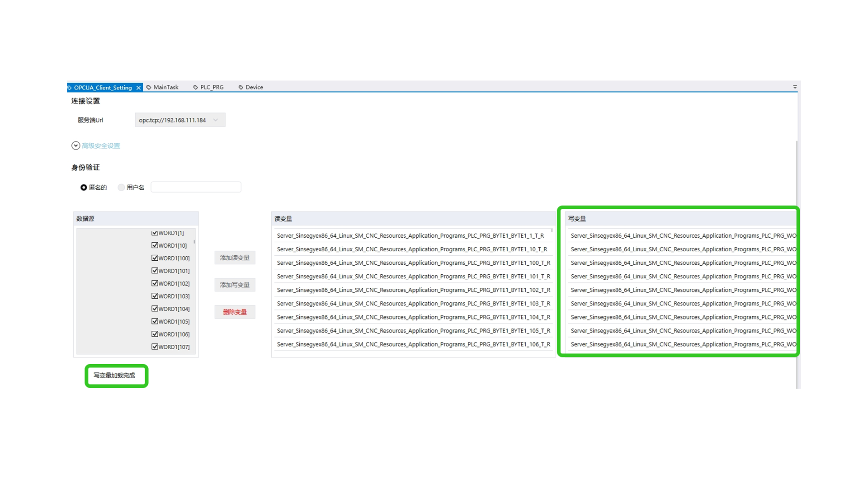Close the OPCUA_Client_Setting tab
The image size is (868, 488).
pos(138,88)
